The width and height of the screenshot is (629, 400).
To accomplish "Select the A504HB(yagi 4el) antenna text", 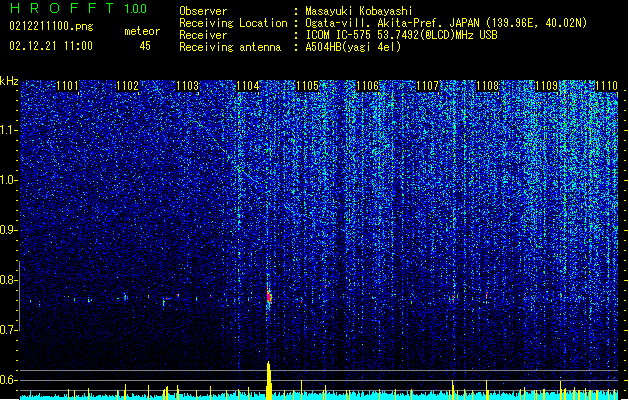I will pyautogui.click(x=353, y=47).
